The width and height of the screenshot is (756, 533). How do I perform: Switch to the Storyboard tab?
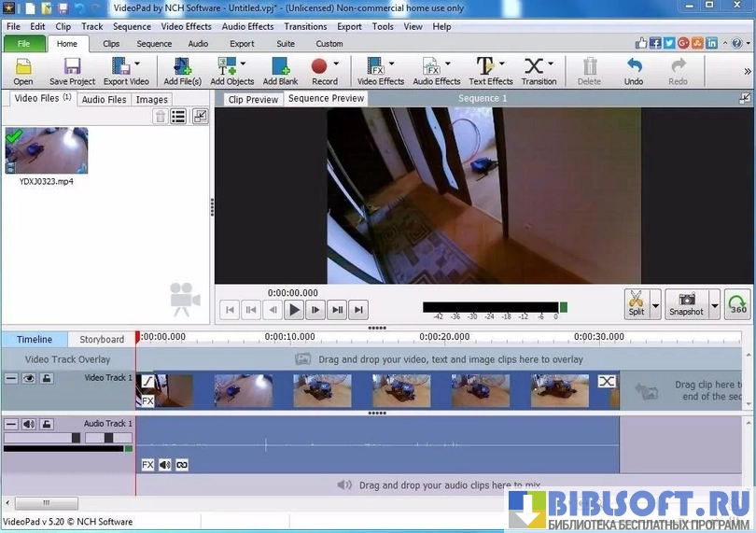pyautogui.click(x=102, y=339)
